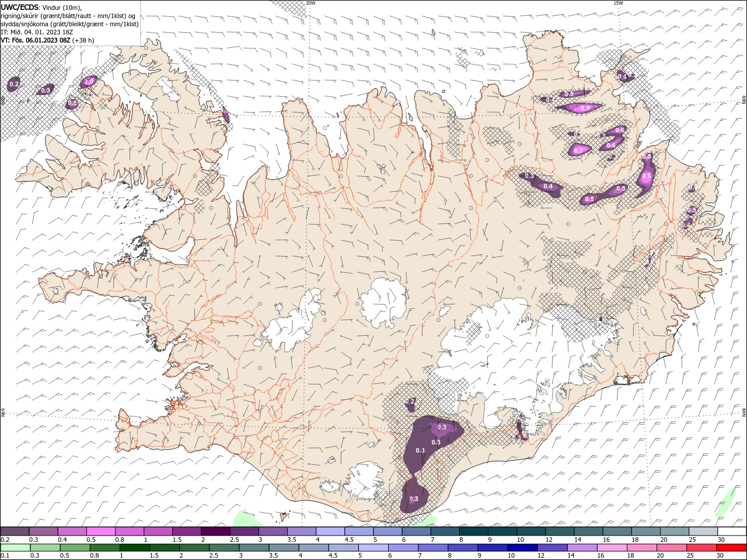Image resolution: width=747 pixels, height=560 pixels.
Task: Click the darkest purple snow swatch between 2 and 2.5
Action: pyautogui.click(x=215, y=531)
